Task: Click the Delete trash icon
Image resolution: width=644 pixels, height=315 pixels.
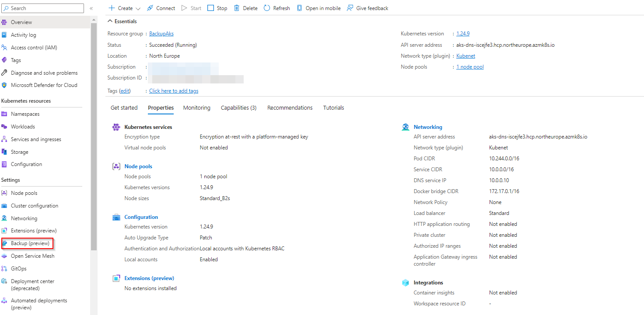Action: point(237,8)
